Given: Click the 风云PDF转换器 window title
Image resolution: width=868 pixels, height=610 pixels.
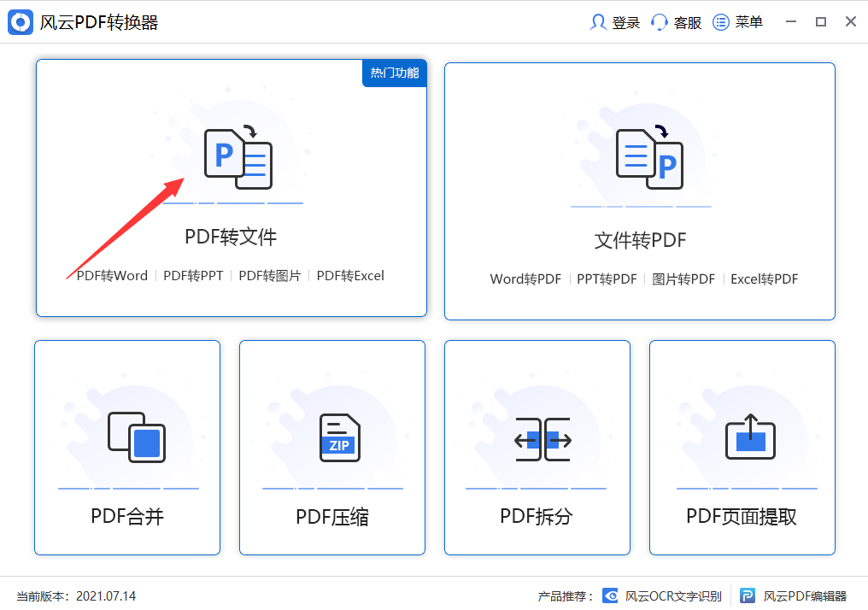Looking at the screenshot, I should pyautogui.click(x=99, y=23).
